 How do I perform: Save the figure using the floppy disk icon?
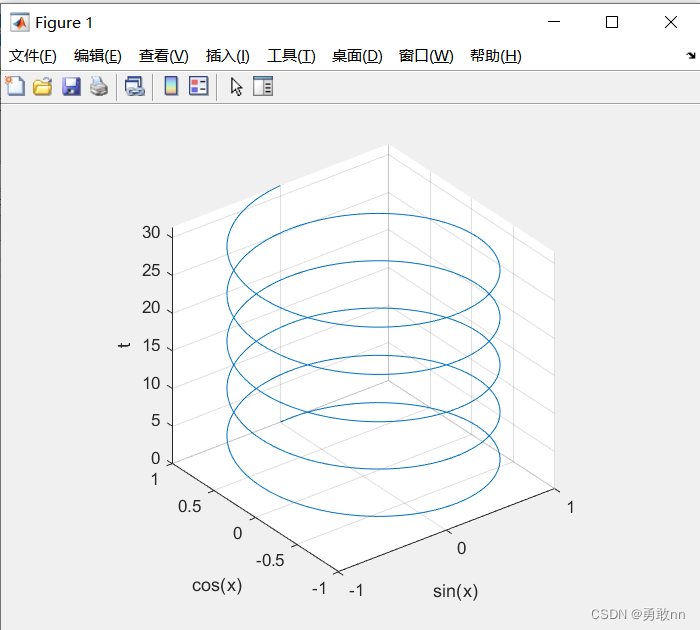[x=71, y=86]
